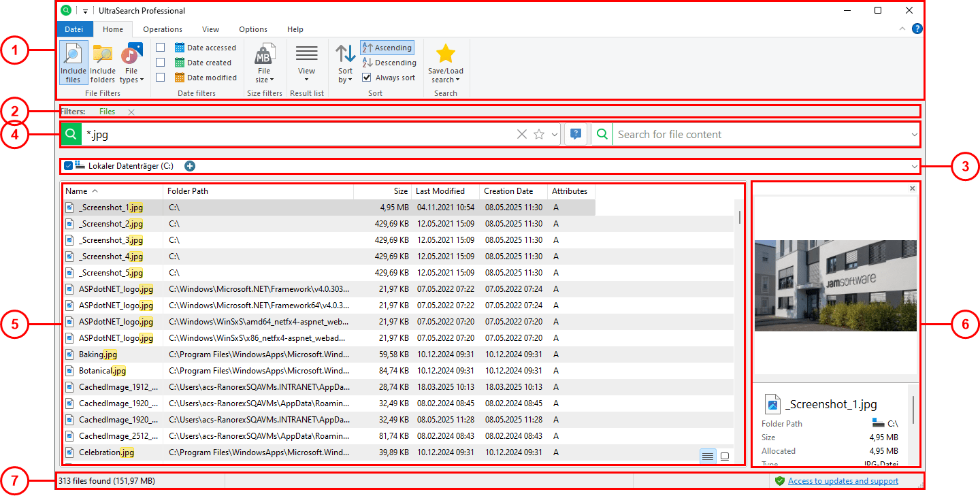Open the Options menu
This screenshot has height=496, width=980.
pos(252,29)
